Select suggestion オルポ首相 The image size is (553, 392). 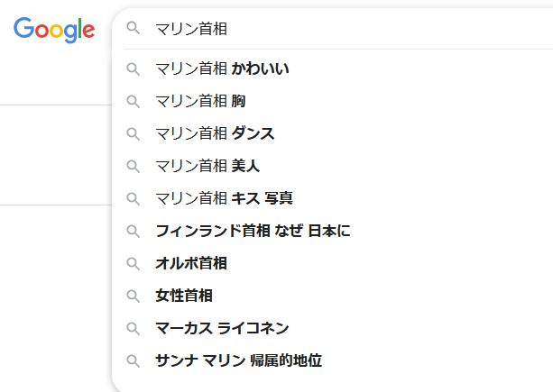191,263
